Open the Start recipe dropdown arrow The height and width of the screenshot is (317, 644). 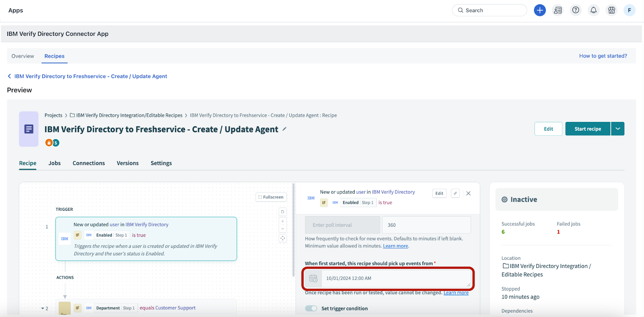pos(618,129)
